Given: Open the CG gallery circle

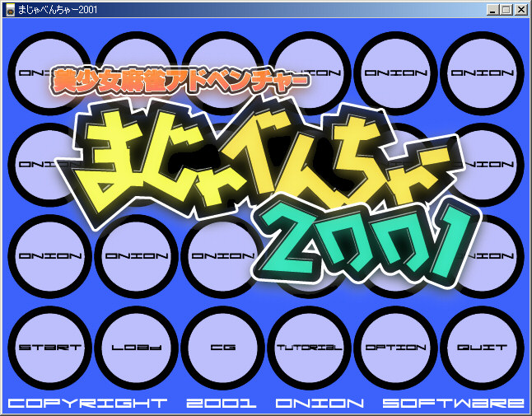Looking at the screenshot, I should coord(223,348).
